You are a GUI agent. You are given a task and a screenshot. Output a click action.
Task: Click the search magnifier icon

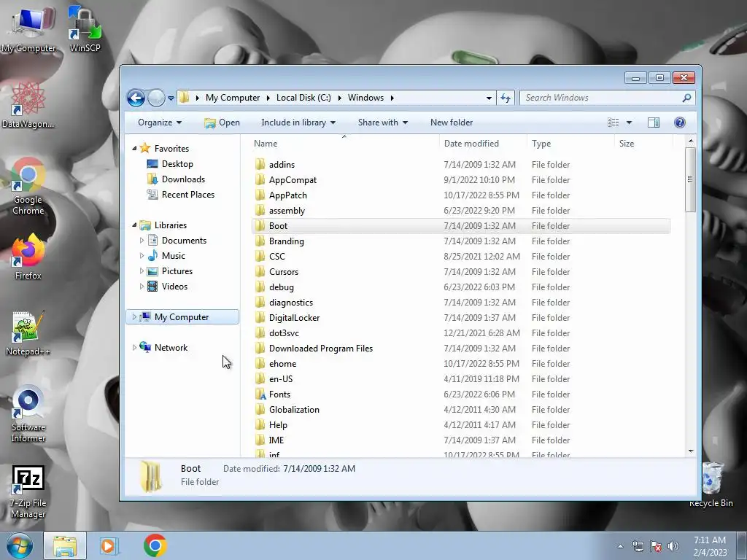(x=686, y=98)
